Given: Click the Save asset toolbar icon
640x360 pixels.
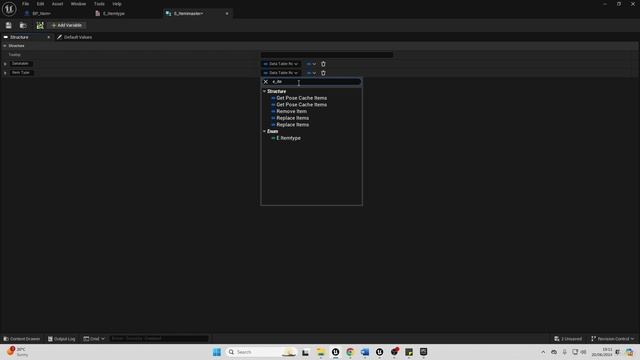Looking at the screenshot, I should pyautogui.click(x=9, y=25).
